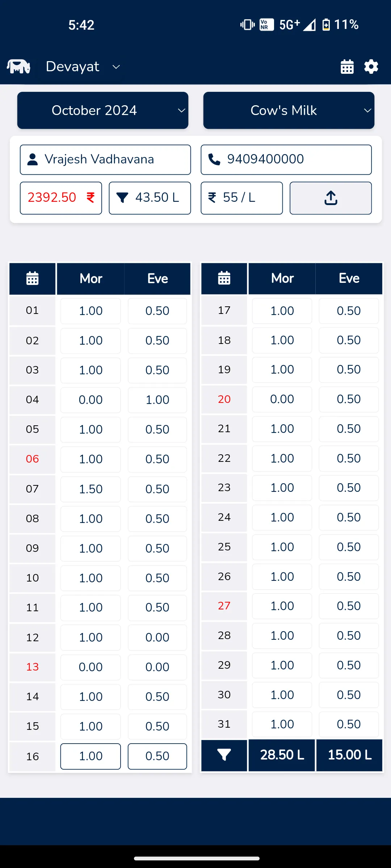Expand the Devayat account dropdown
The height and width of the screenshot is (868, 391).
click(83, 67)
